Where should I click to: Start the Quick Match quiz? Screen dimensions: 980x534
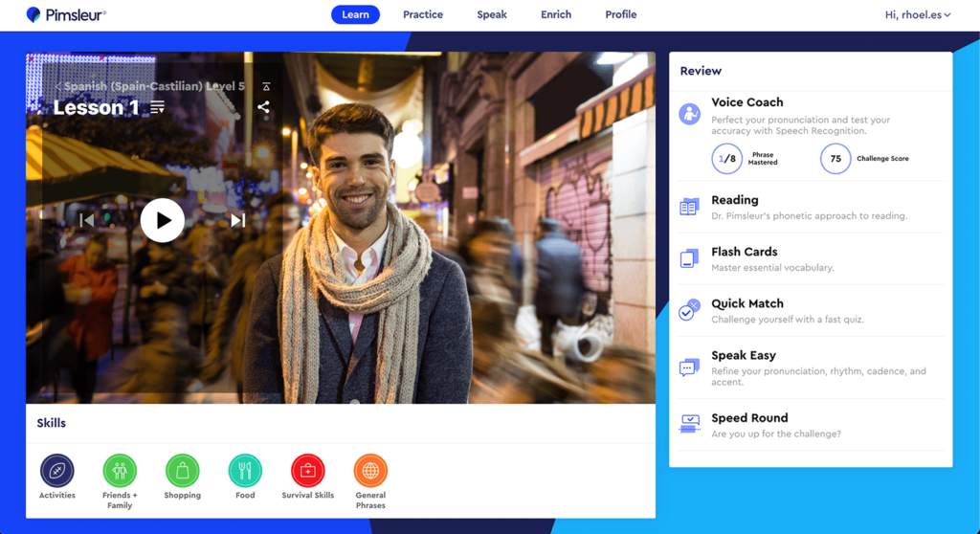coord(746,303)
